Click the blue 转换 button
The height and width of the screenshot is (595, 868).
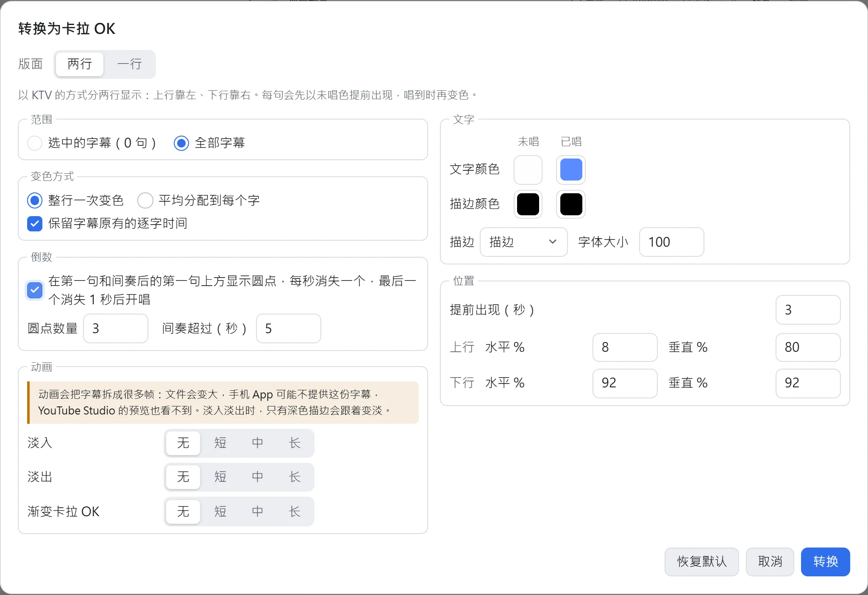pyautogui.click(x=826, y=562)
